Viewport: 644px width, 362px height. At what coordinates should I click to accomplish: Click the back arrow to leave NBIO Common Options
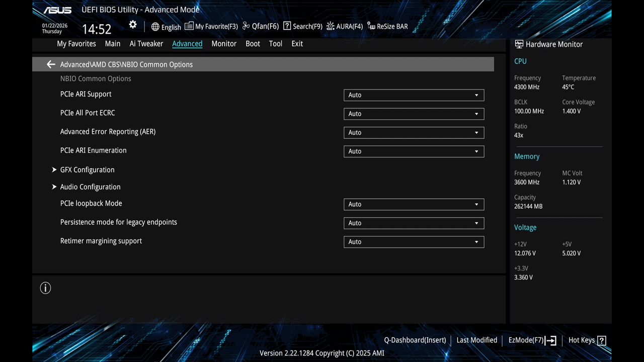coord(50,64)
